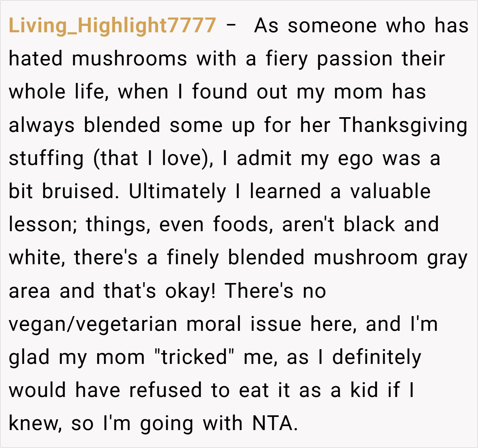Open the Living_Highlight7777 user profile link

[112, 26]
